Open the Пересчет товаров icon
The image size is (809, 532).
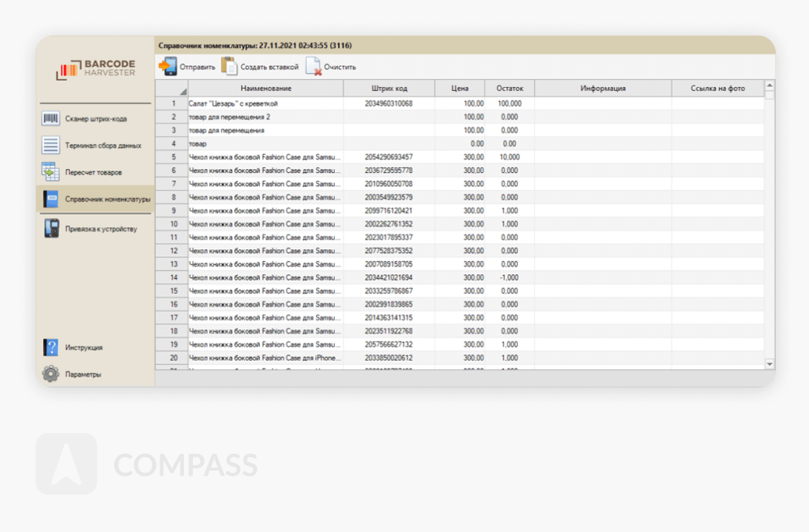point(50,172)
